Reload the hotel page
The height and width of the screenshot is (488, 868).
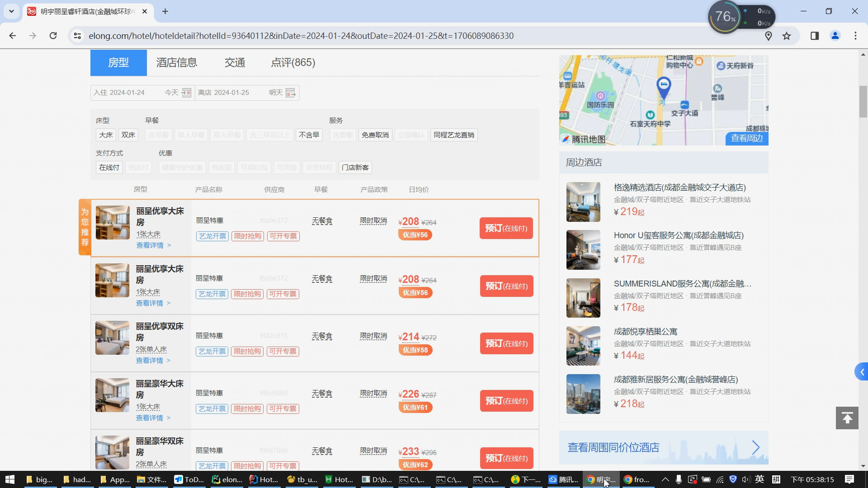pos(53,36)
